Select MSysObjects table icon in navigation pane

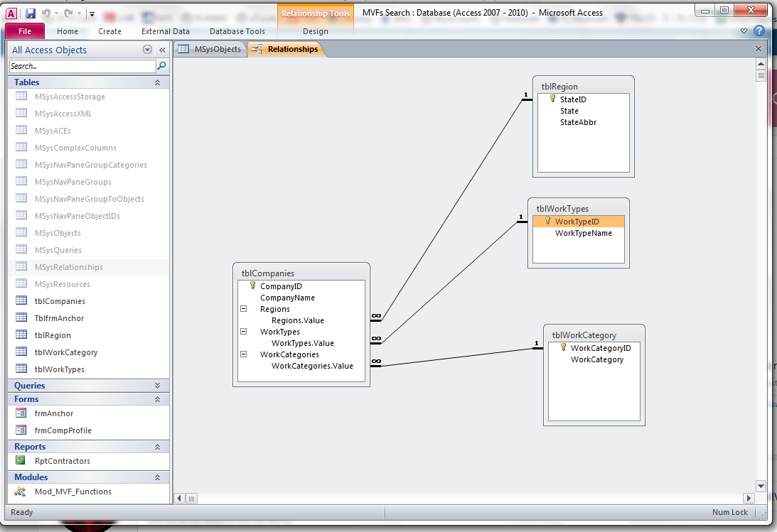click(21, 232)
